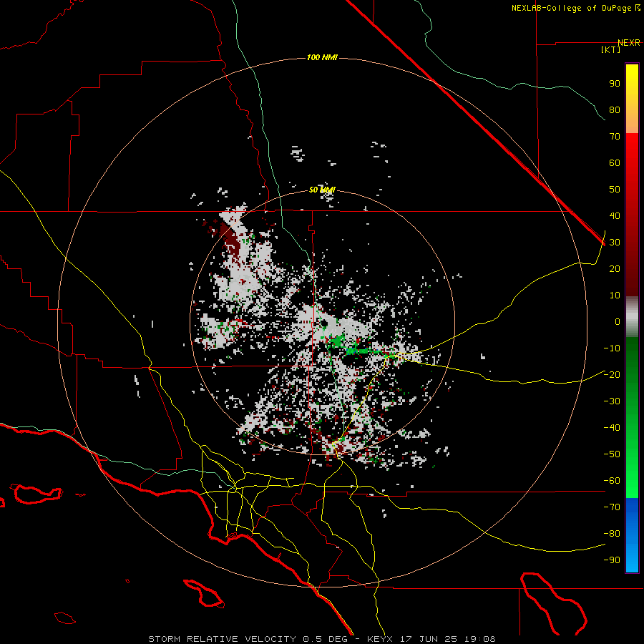Click the 40 value on velocity scale

(x=615, y=216)
